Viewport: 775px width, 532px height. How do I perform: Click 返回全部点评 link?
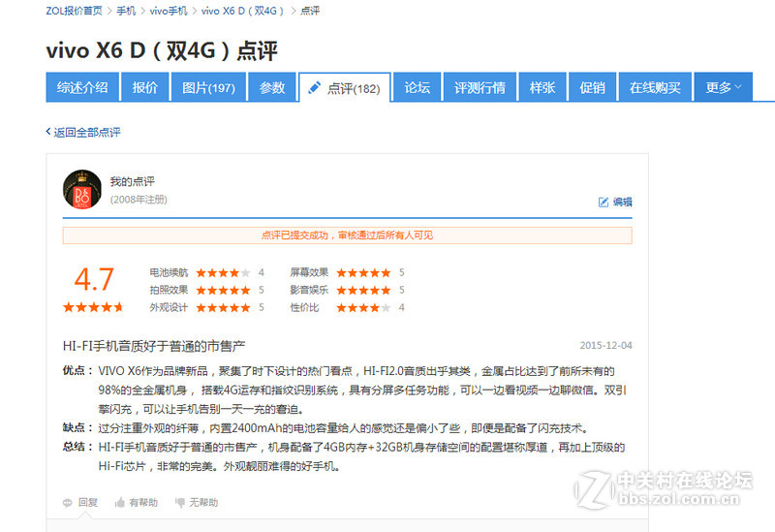87,132
